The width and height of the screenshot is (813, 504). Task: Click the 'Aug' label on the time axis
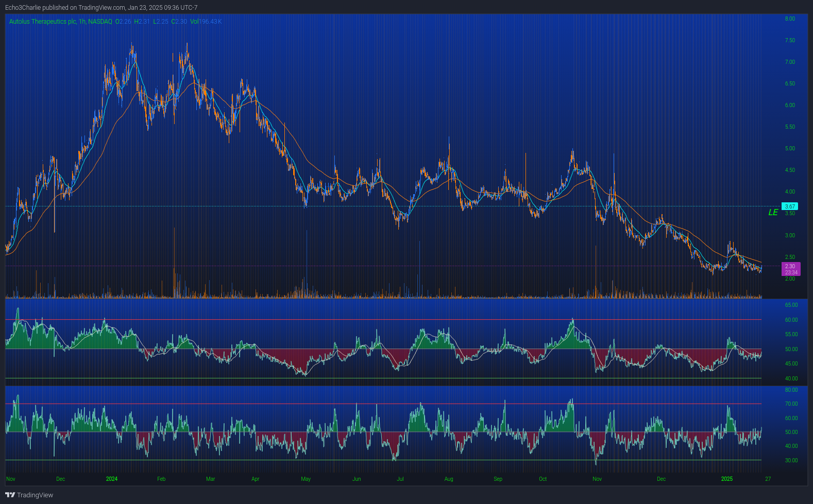point(449,479)
